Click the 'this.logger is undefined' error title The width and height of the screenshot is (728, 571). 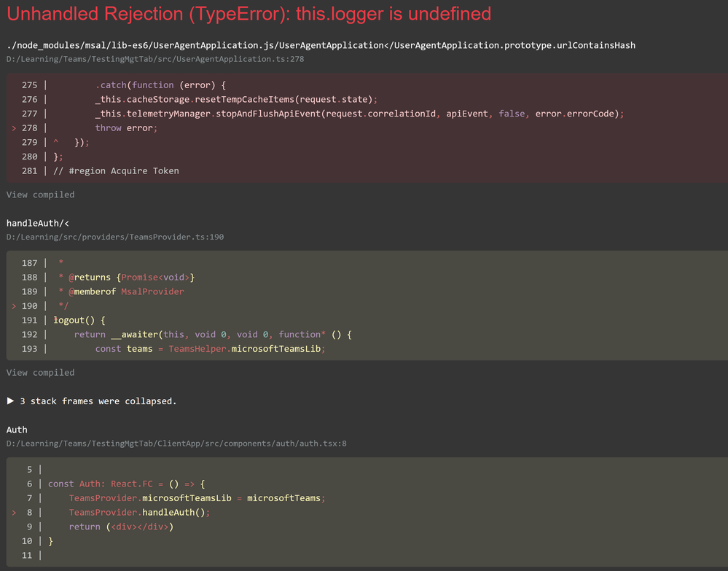248,14
